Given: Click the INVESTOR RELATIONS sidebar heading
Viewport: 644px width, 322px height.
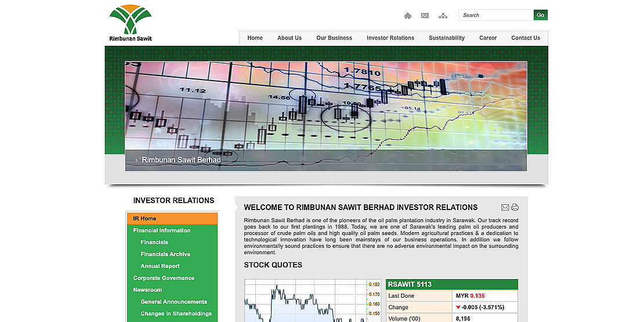Looking at the screenshot, I should (x=173, y=200).
